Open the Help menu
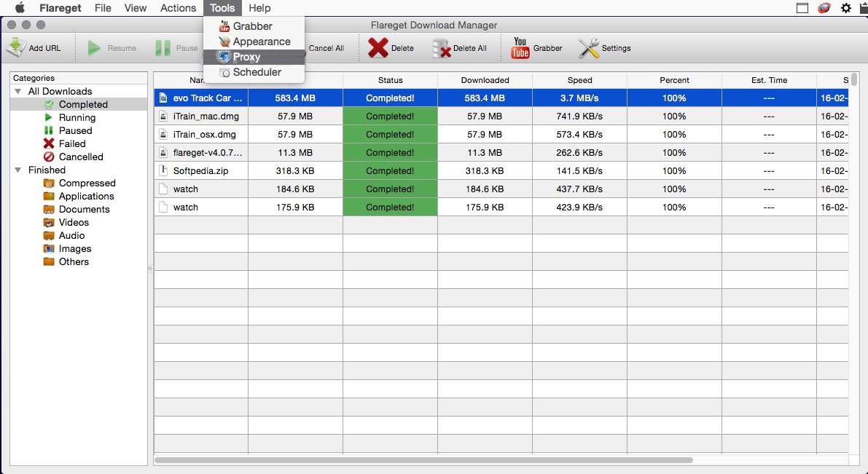The width and height of the screenshot is (868, 474). tap(259, 8)
